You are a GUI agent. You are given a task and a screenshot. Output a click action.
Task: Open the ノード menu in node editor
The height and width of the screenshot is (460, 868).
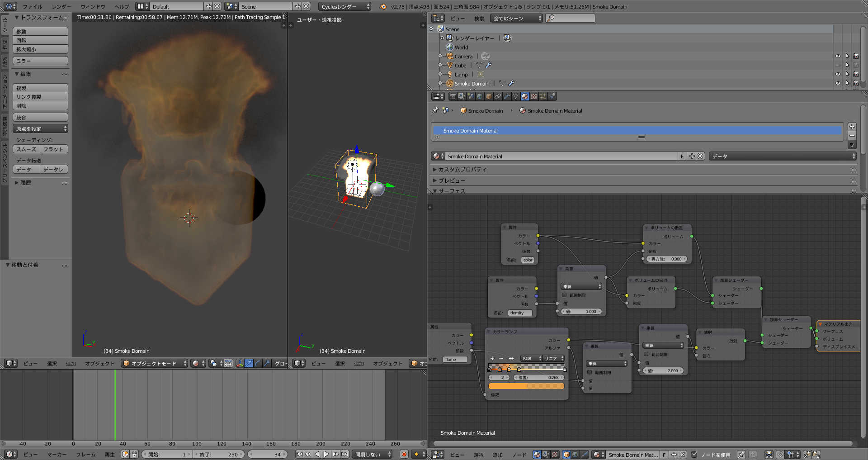coord(519,455)
